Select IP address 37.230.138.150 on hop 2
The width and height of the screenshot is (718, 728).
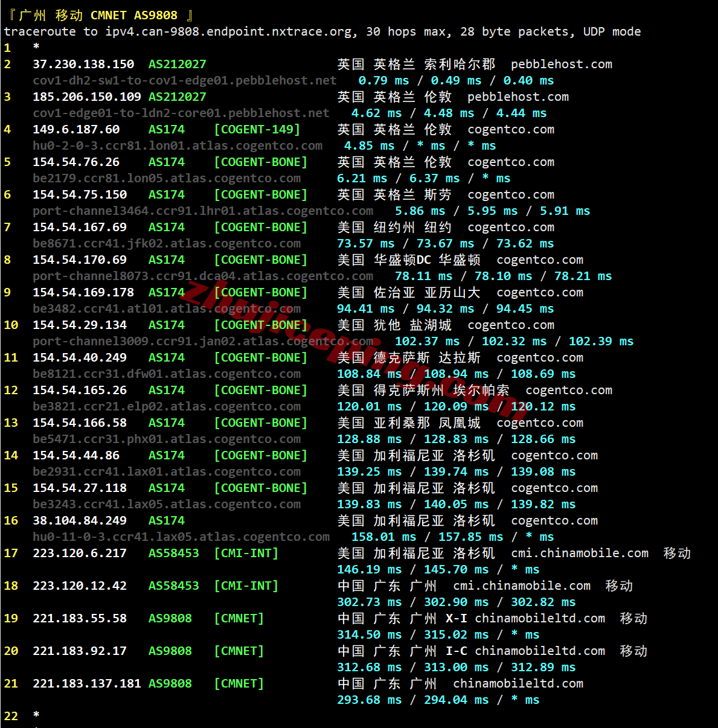click(83, 64)
